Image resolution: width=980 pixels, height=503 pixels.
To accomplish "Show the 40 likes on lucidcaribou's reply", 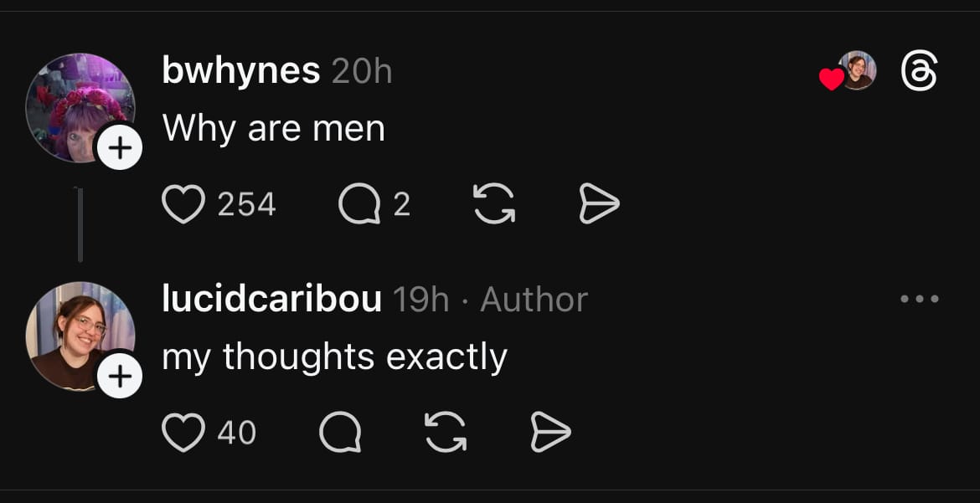I will pos(237,433).
